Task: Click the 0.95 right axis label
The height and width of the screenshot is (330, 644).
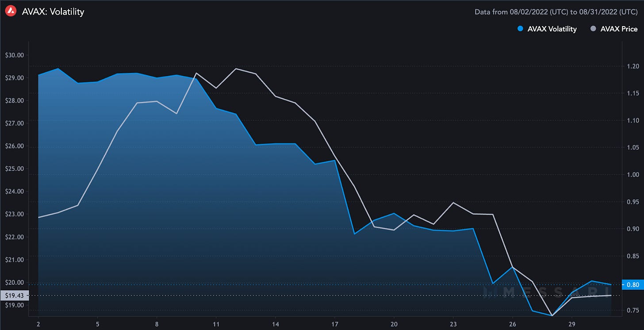Action: pyautogui.click(x=632, y=202)
